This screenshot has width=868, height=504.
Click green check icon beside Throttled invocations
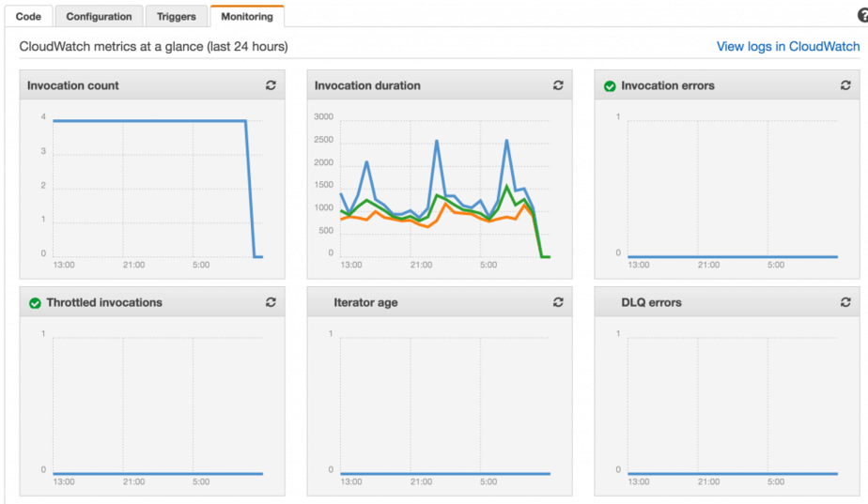point(35,303)
